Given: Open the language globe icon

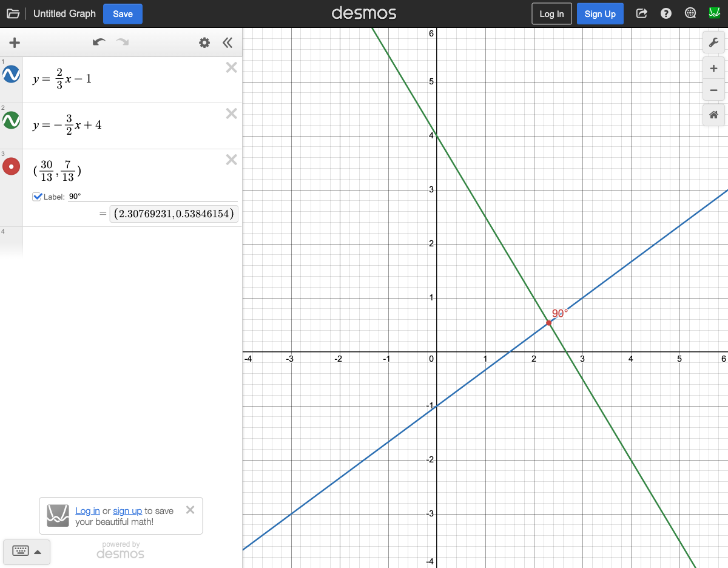Looking at the screenshot, I should tap(690, 13).
